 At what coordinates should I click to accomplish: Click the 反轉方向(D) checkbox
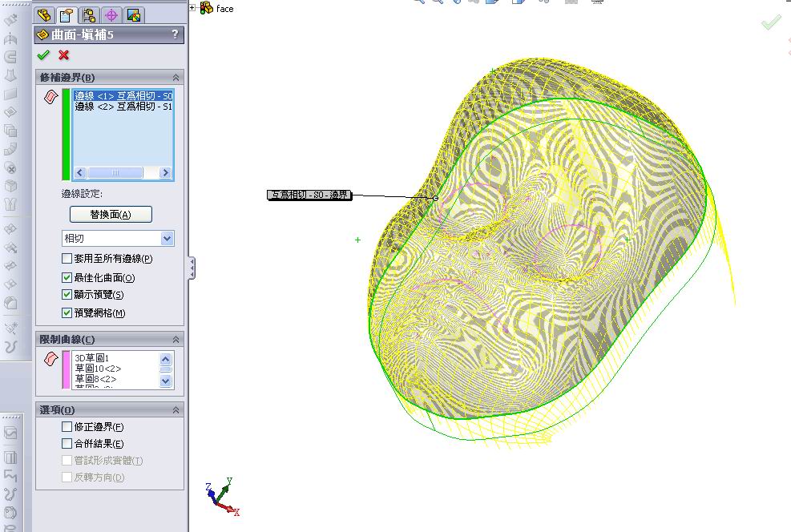[x=67, y=477]
